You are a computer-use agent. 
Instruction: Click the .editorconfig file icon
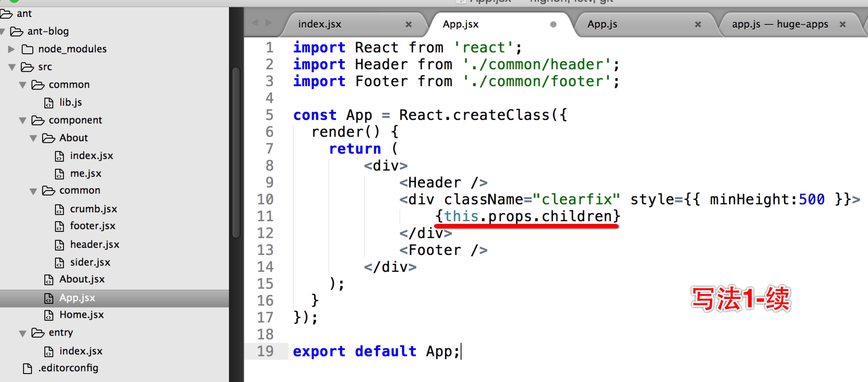27,368
